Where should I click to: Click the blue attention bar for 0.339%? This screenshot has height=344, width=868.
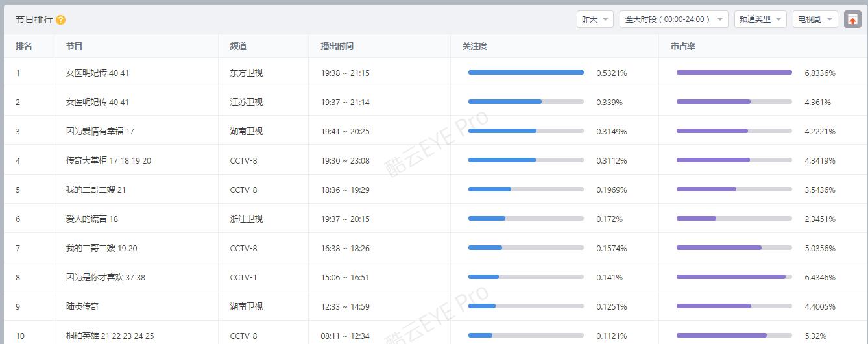pyautogui.click(x=505, y=101)
